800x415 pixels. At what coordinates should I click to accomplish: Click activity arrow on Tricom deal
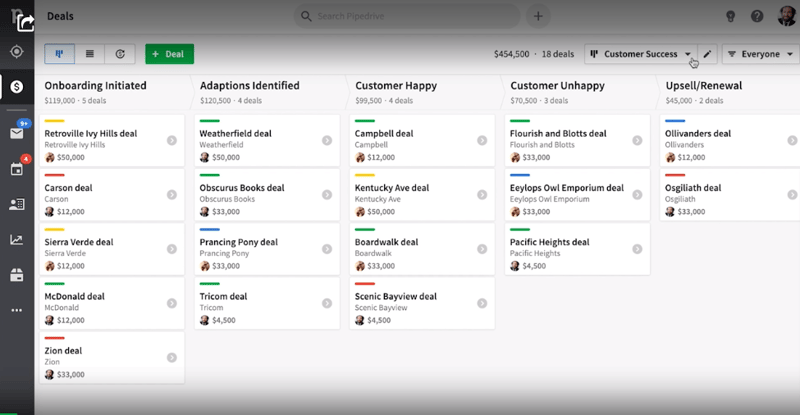click(x=327, y=303)
